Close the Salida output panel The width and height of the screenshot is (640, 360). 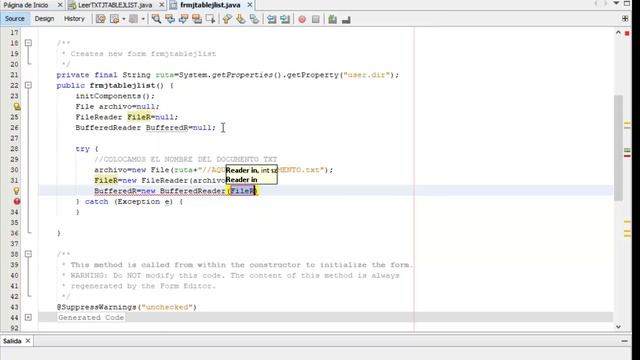pyautogui.click(x=28, y=341)
